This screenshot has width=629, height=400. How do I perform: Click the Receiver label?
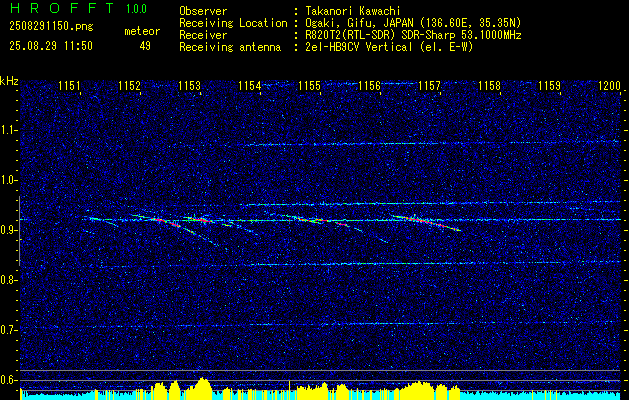point(203,35)
